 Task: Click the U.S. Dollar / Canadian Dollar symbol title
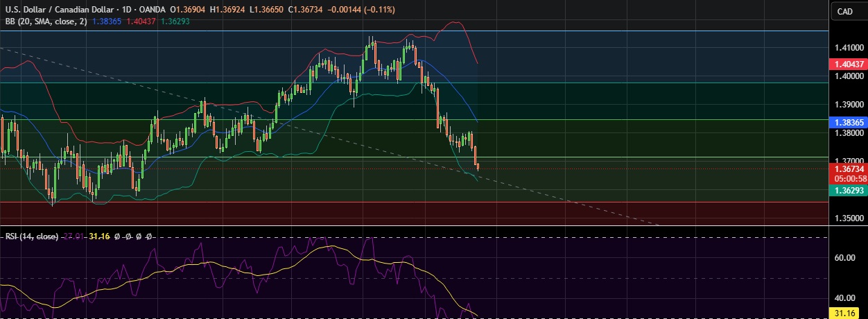pyautogui.click(x=61, y=10)
